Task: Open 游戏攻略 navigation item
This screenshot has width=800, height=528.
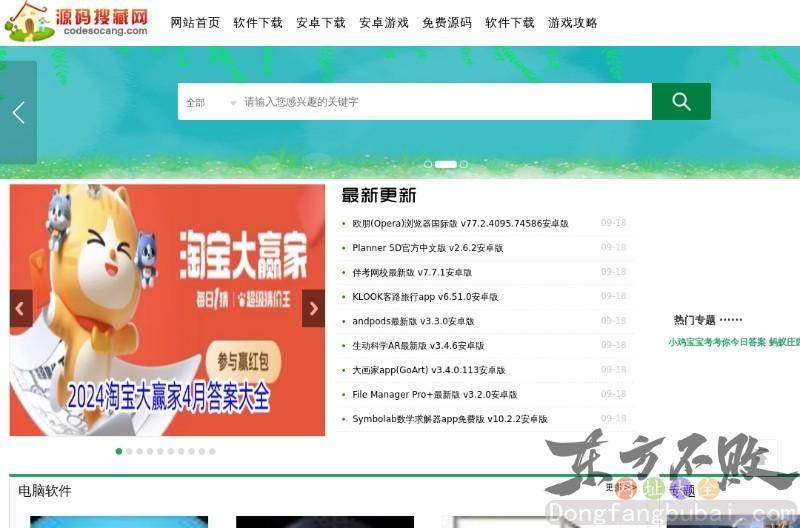Action: (572, 23)
